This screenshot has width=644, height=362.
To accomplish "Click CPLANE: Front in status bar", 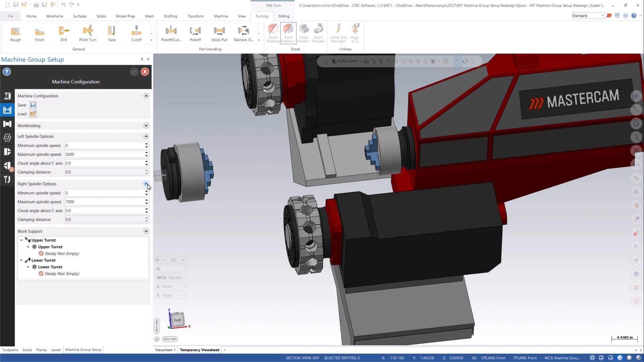I will pos(493,358).
